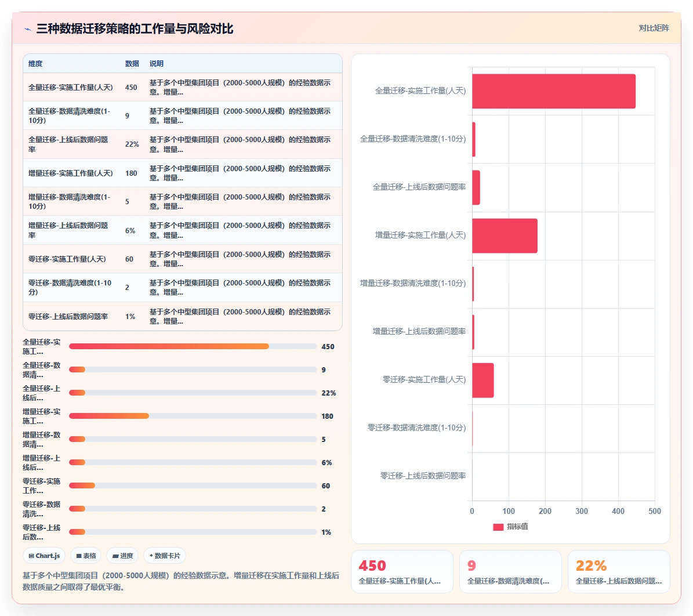This screenshot has height=616, width=693.
Task: Click the 180 value in the table
Action: pos(131,173)
